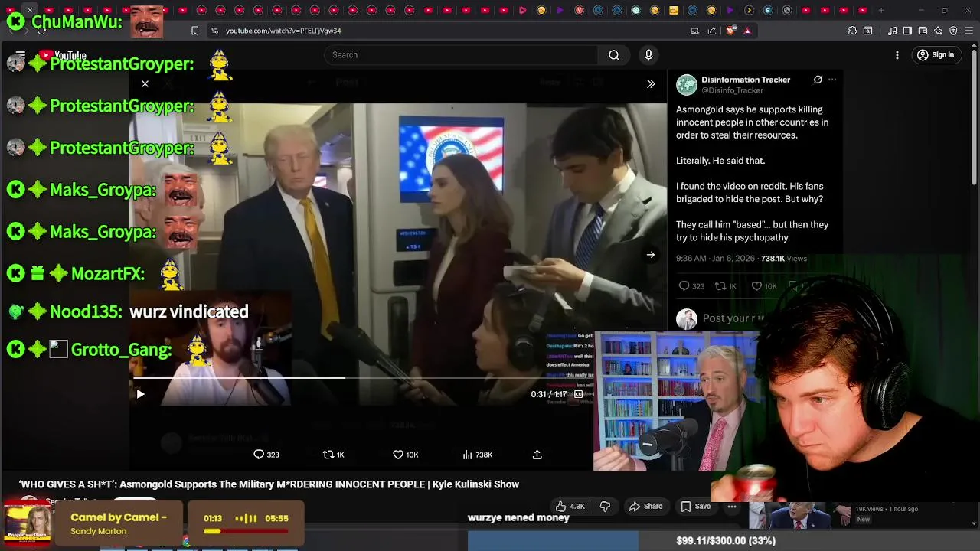The width and height of the screenshot is (980, 551).
Task: Switch to the tab with the yellow chevron icon
Action: coord(749,10)
